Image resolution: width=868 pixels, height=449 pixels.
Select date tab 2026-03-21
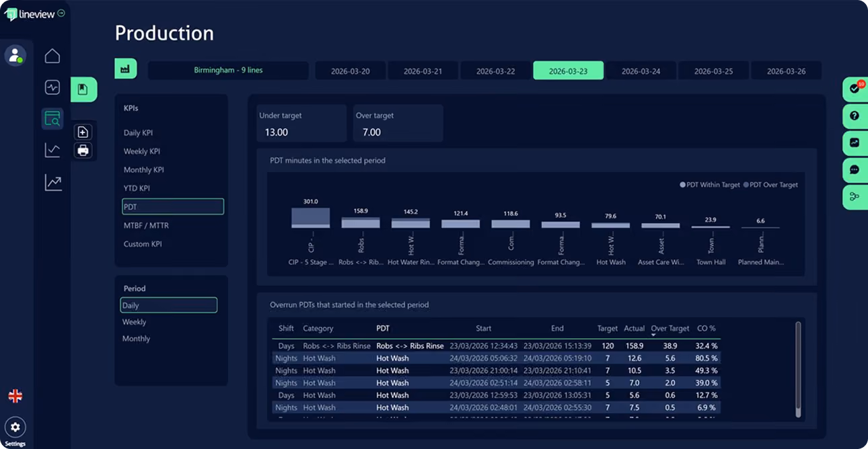coord(423,71)
